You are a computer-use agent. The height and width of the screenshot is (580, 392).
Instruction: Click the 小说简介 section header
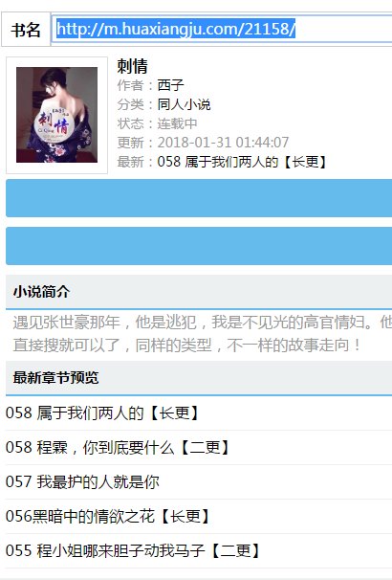199,292
